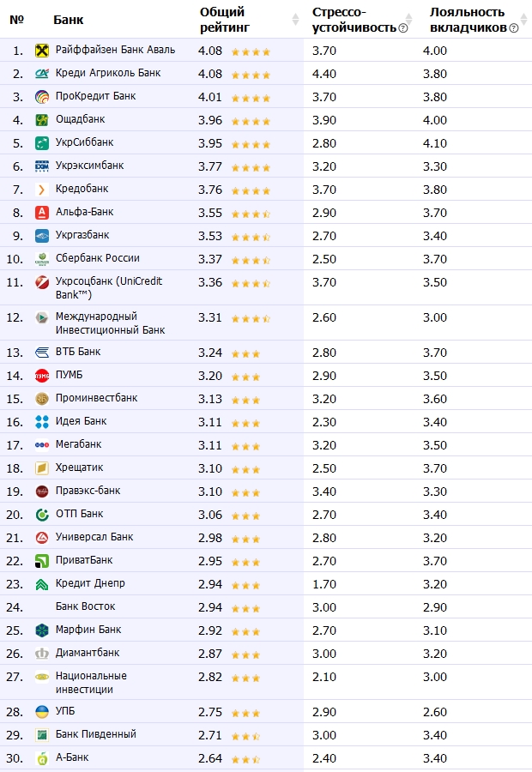Viewport: 532px width, 772px height.
Task: Click the Raiffeisen Bank Aval logo icon
Action: 42,51
